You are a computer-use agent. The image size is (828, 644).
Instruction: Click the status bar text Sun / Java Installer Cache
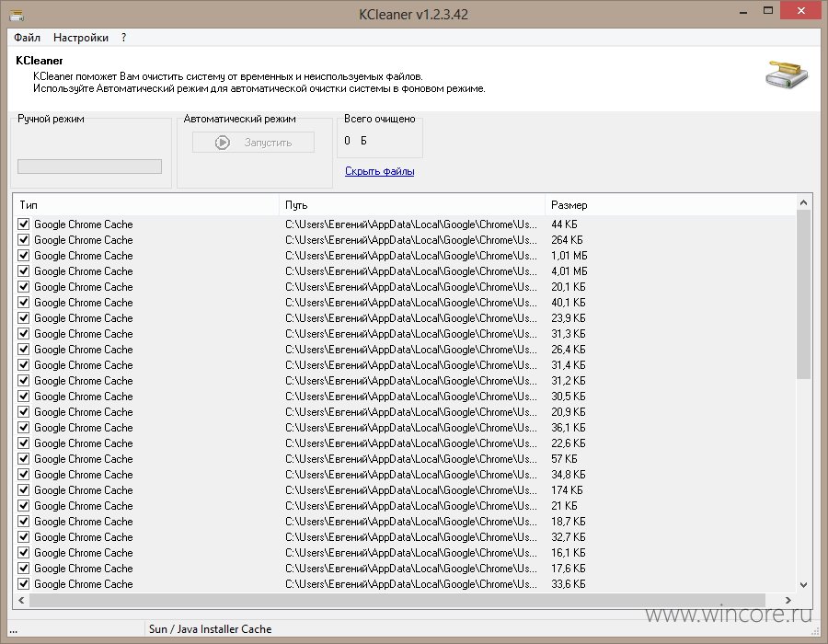point(210,629)
